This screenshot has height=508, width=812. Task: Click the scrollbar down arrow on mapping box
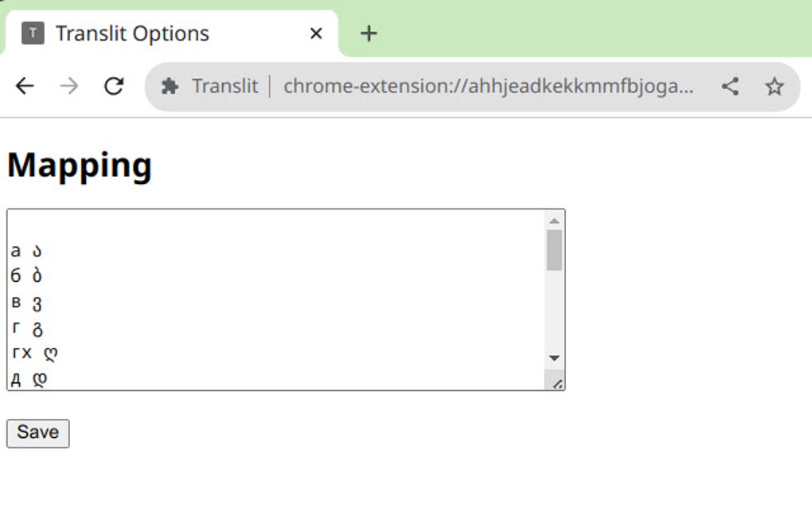point(555,358)
